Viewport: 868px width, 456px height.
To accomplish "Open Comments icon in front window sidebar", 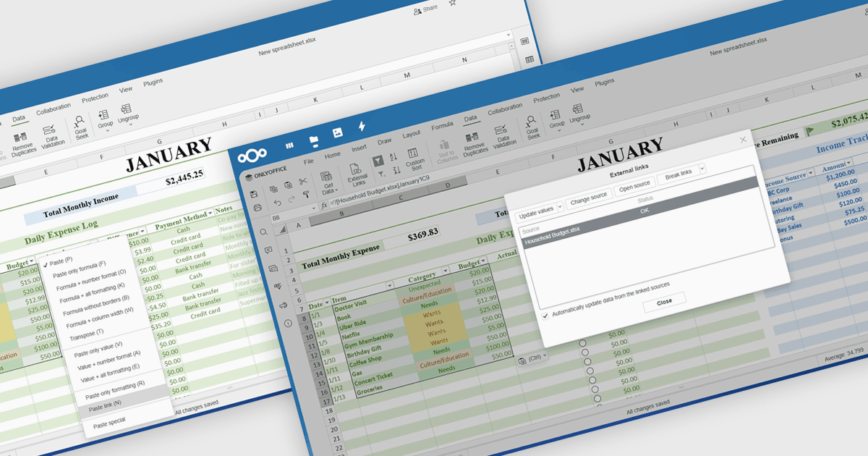I will (x=268, y=250).
